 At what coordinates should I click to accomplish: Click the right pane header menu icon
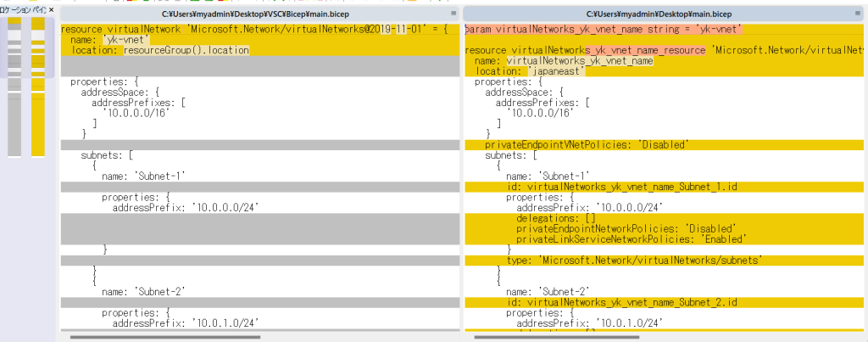[858, 14]
